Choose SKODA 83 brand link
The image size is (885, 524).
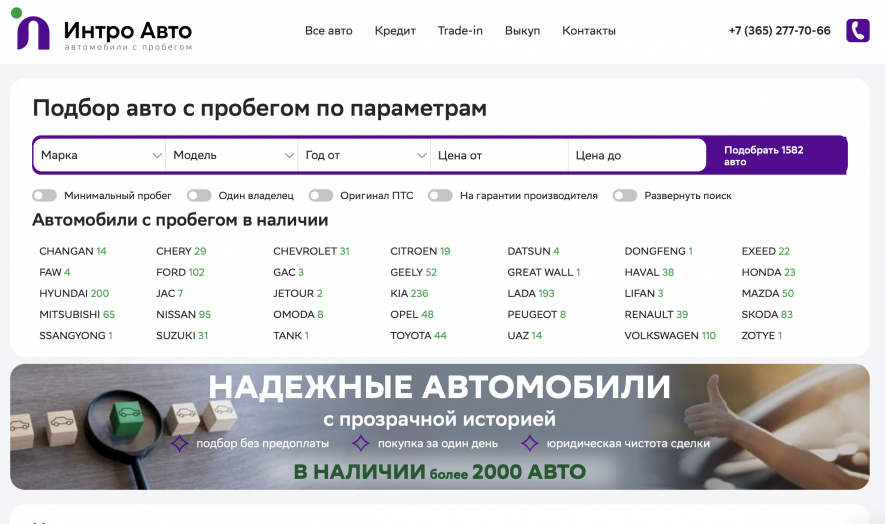tap(767, 315)
